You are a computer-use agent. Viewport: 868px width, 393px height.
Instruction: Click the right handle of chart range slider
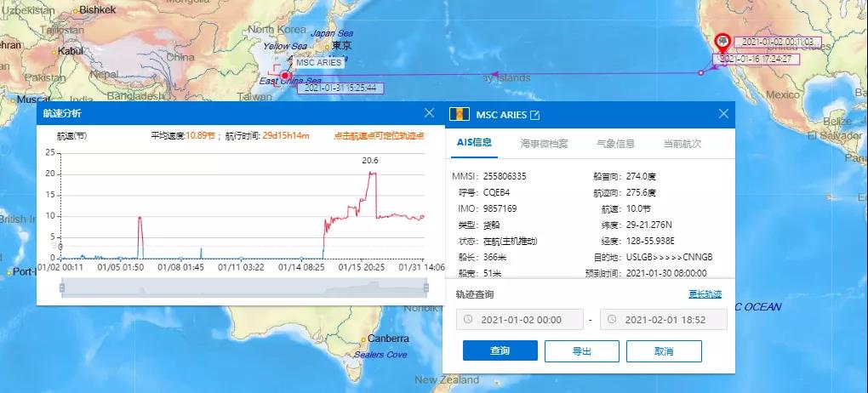[x=426, y=288]
